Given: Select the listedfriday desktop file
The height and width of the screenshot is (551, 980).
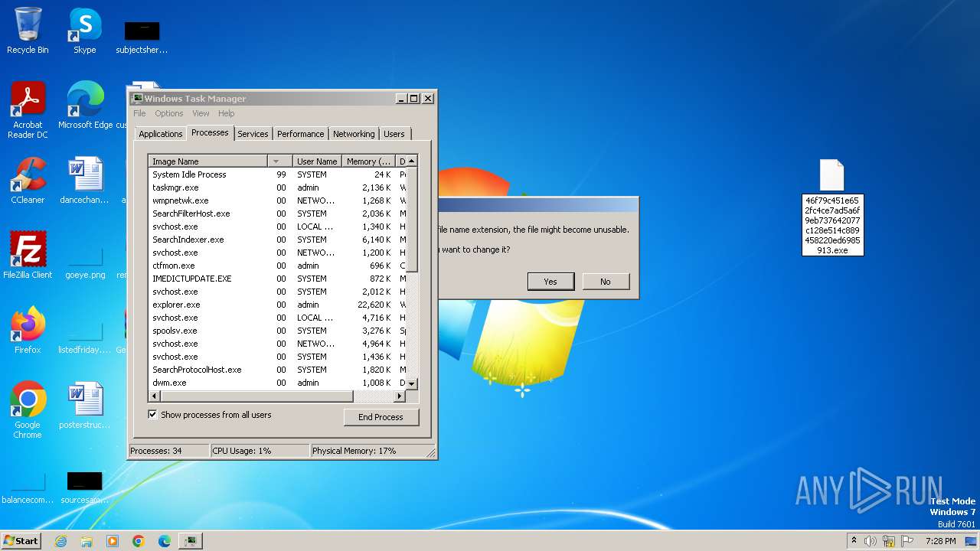Looking at the screenshot, I should [84, 337].
